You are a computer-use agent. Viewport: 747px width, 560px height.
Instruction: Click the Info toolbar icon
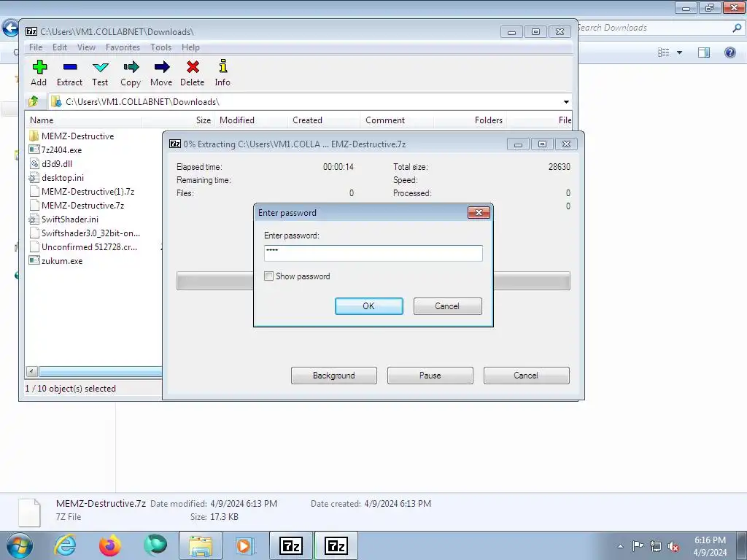point(222,73)
